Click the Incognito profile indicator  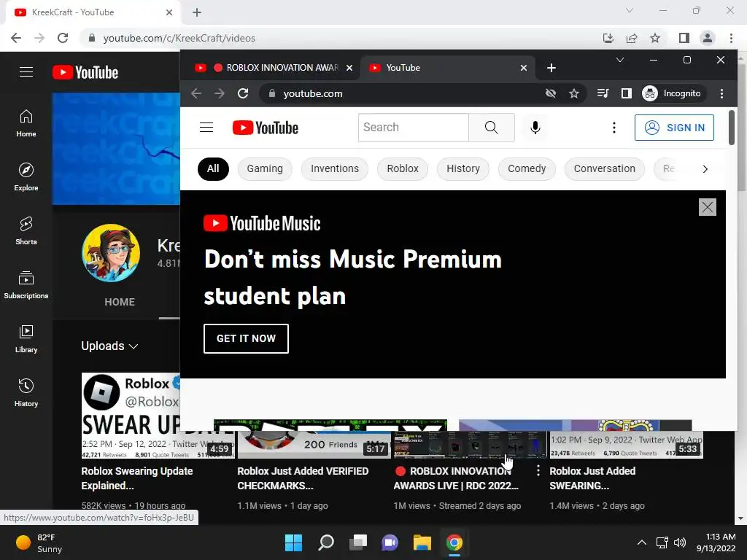672,93
